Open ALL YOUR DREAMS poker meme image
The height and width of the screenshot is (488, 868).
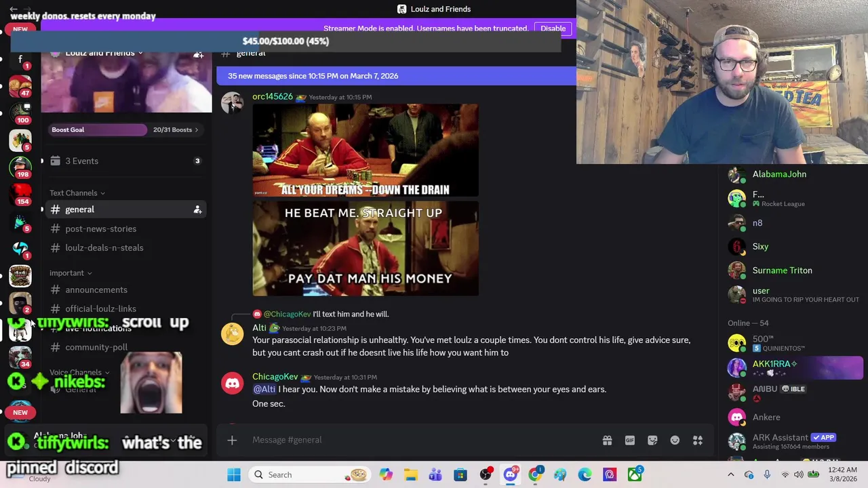[366, 150]
